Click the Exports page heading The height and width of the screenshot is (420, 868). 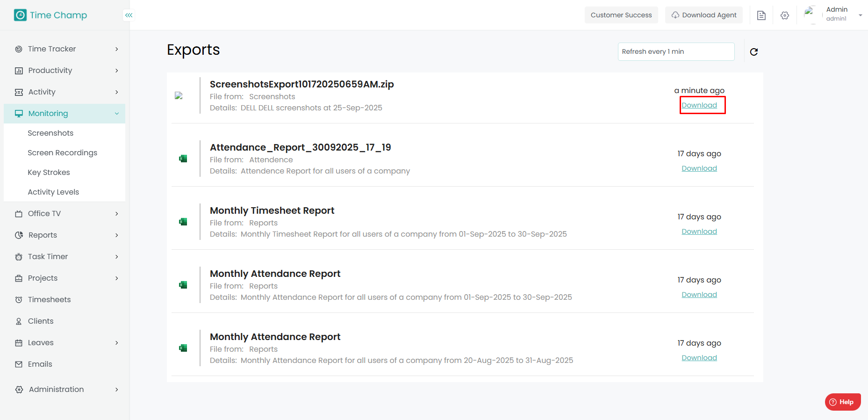(194, 50)
